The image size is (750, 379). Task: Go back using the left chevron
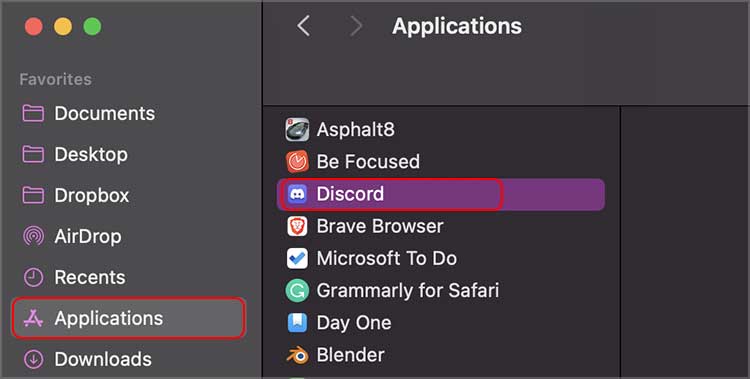303,26
